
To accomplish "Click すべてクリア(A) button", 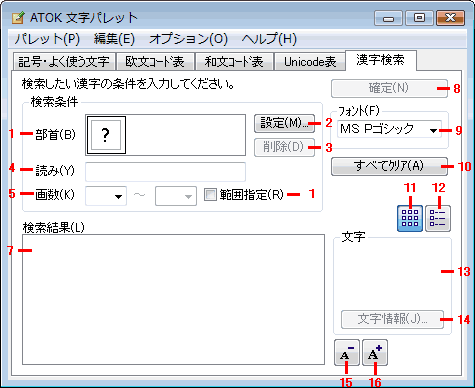I will pos(389,166).
